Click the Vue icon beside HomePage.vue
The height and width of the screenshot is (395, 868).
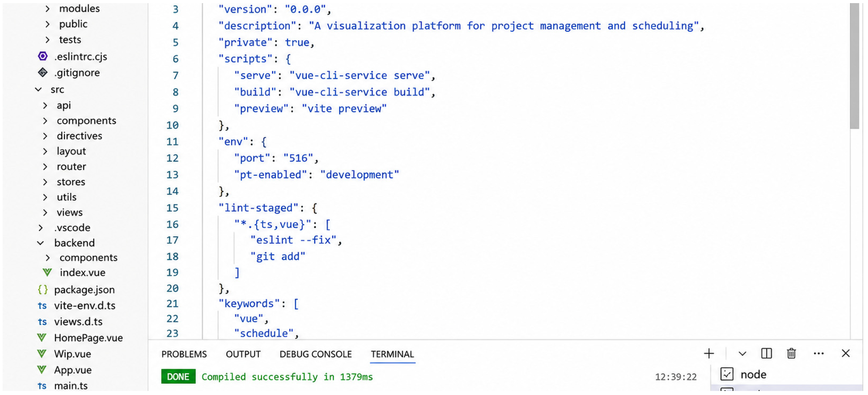42,338
